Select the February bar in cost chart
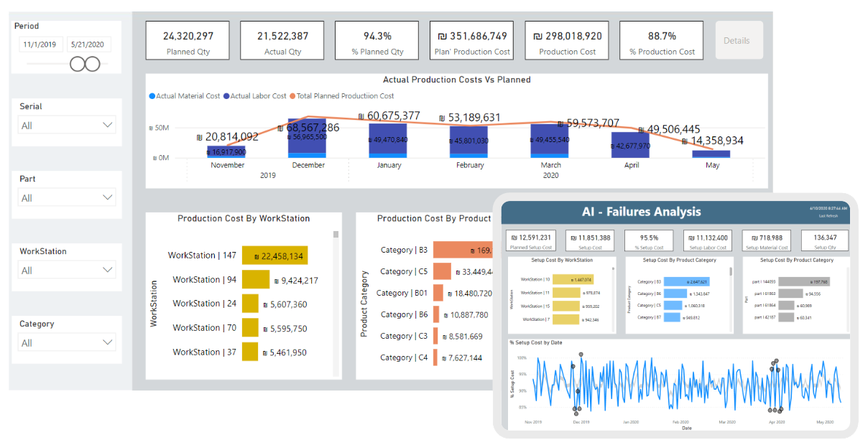 (x=469, y=142)
